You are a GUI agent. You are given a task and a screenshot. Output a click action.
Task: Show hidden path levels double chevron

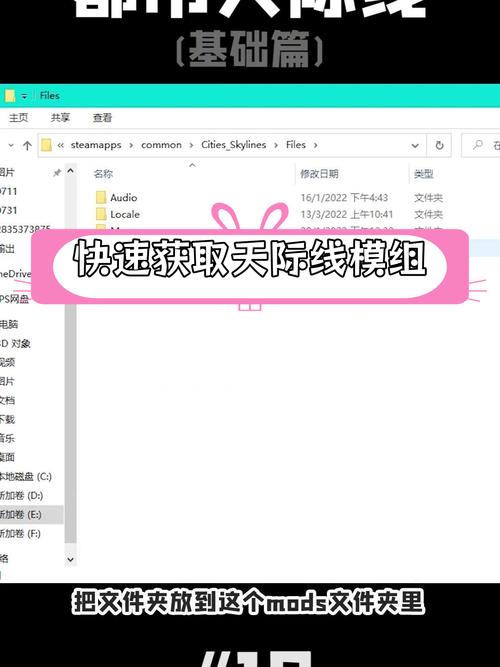pos(60,145)
